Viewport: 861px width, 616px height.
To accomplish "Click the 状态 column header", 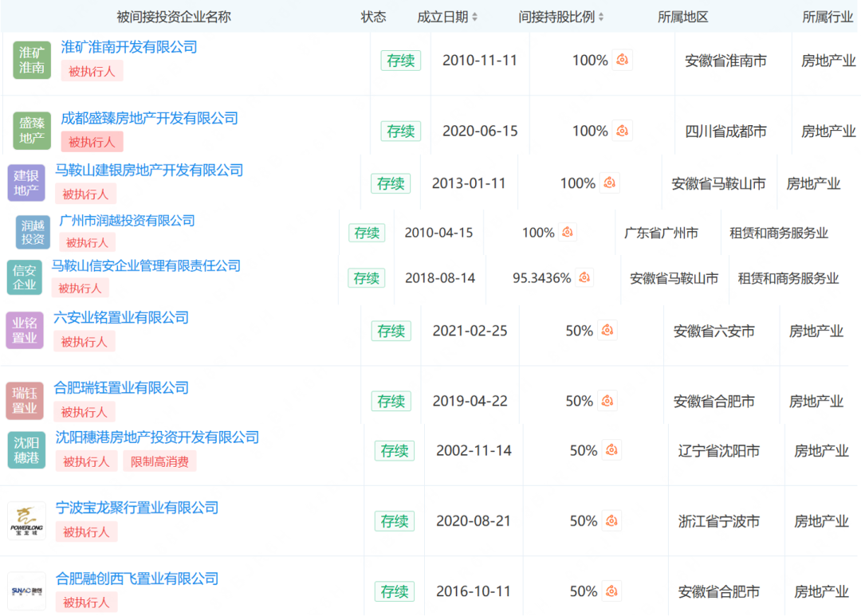I will [x=373, y=17].
